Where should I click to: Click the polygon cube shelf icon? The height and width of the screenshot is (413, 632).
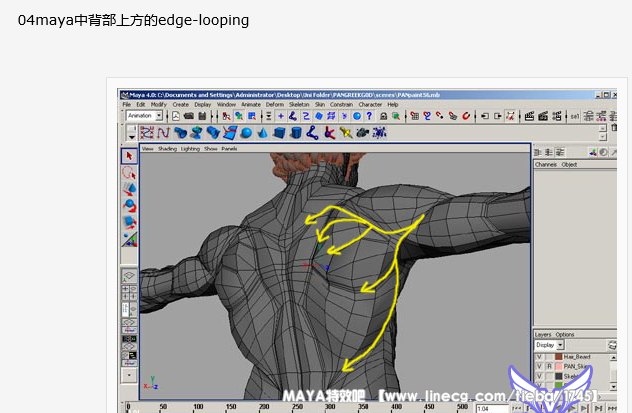pyautogui.click(x=280, y=132)
